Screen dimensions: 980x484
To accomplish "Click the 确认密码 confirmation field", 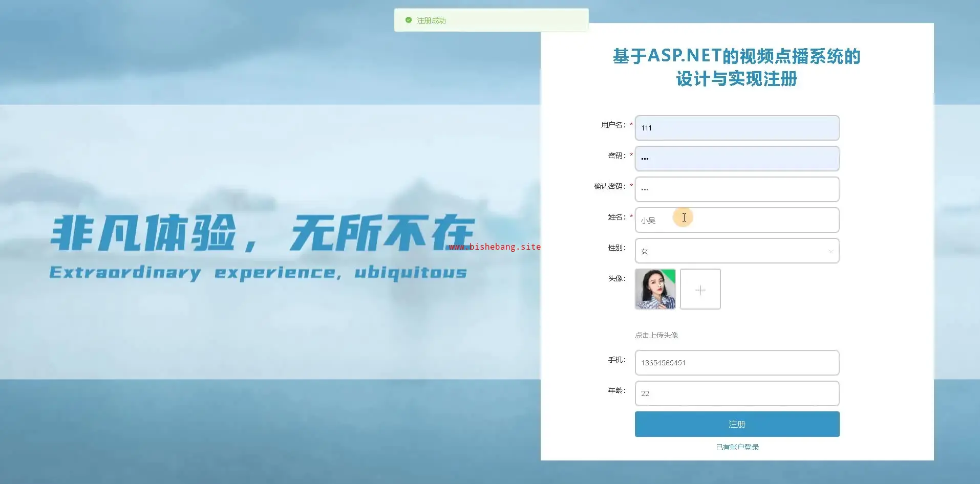I will click(737, 189).
